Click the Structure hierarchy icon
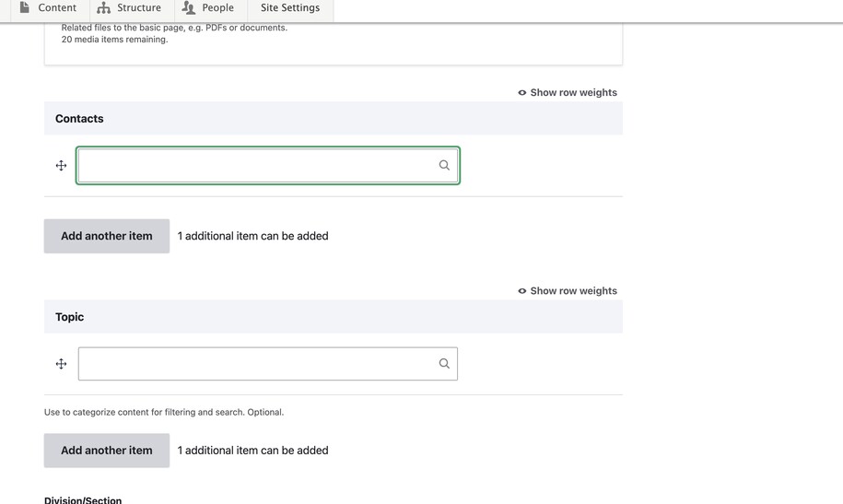This screenshot has width=843, height=504. 104,7
